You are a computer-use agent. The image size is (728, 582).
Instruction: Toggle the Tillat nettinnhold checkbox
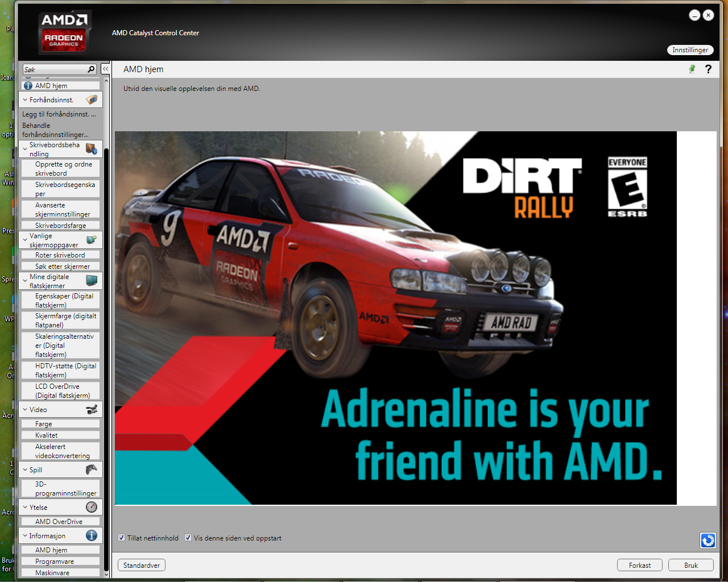point(121,538)
